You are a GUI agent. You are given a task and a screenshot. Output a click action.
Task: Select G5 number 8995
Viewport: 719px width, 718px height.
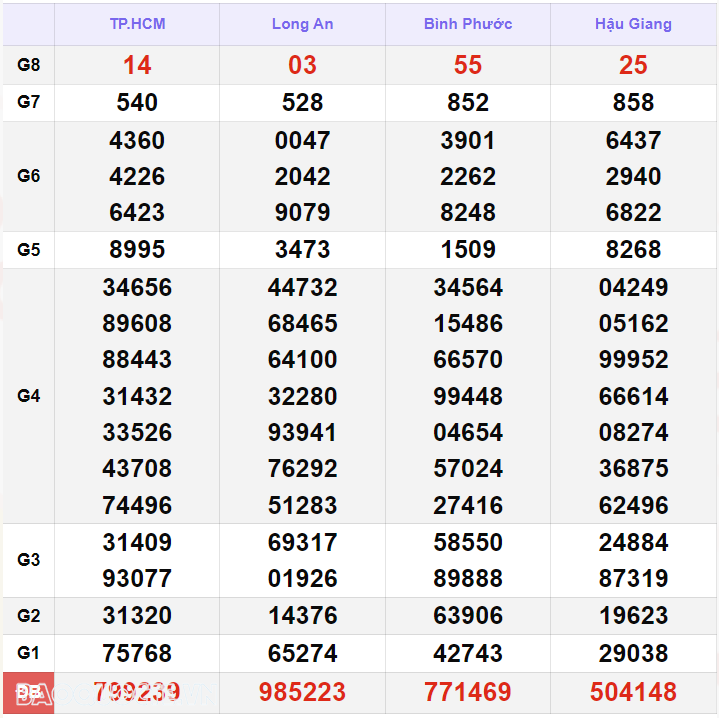pyautogui.click(x=137, y=249)
